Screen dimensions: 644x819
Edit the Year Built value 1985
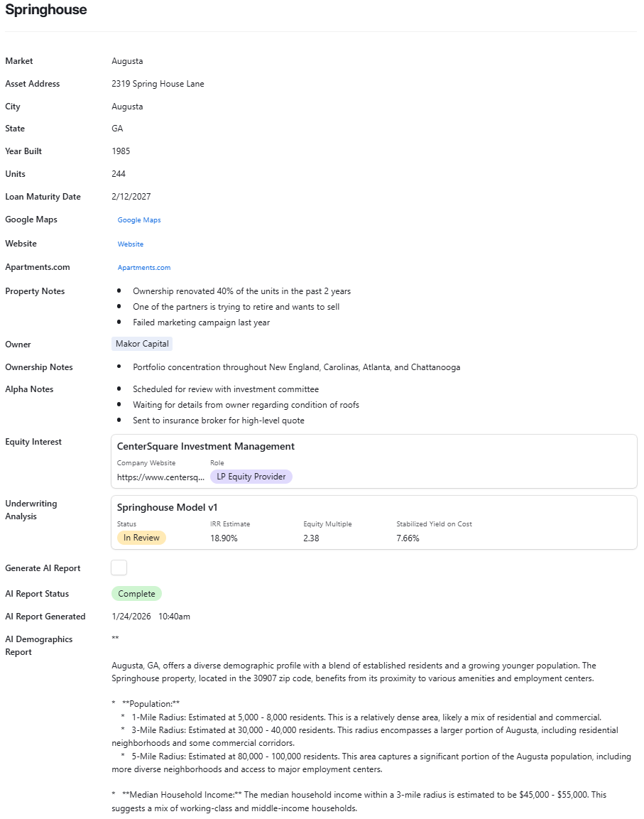tap(121, 151)
